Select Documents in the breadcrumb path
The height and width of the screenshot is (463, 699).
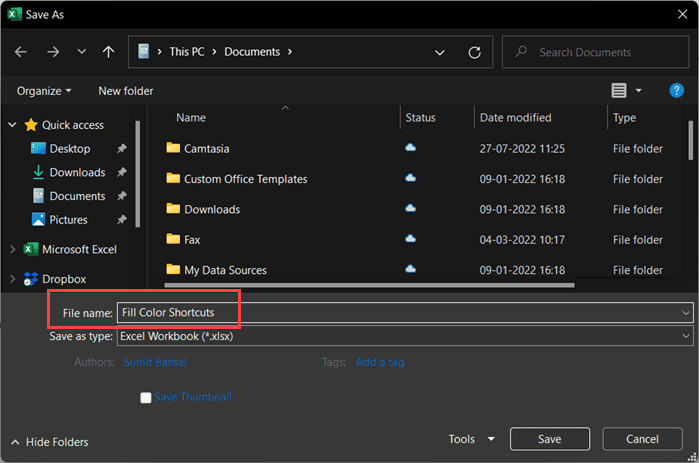[252, 52]
